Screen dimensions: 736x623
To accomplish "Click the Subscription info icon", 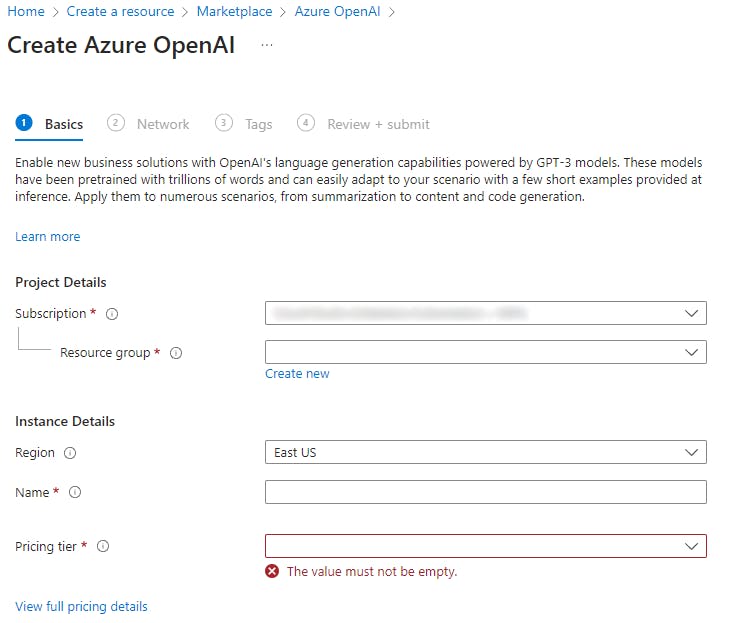I will point(112,314).
